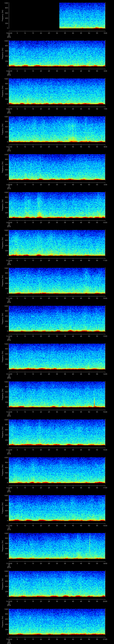The height and width of the screenshot is (644, 114).
Task: Click the "5:20:00" start time label
Action: coord(9,639)
